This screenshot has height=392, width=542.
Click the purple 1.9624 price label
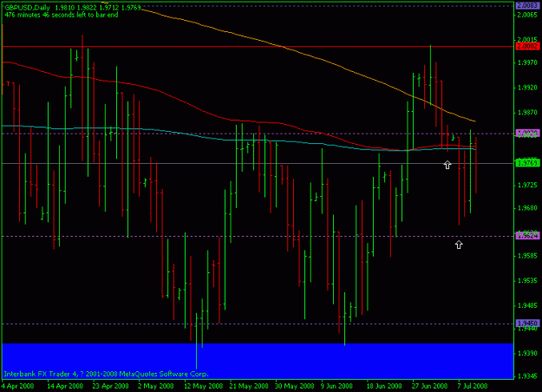[526, 236]
